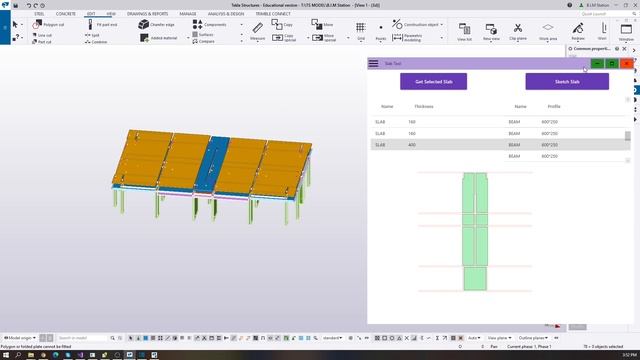This screenshot has height=360, width=640.
Task: Open the Outline planes dropdown
Action: click(x=533, y=338)
